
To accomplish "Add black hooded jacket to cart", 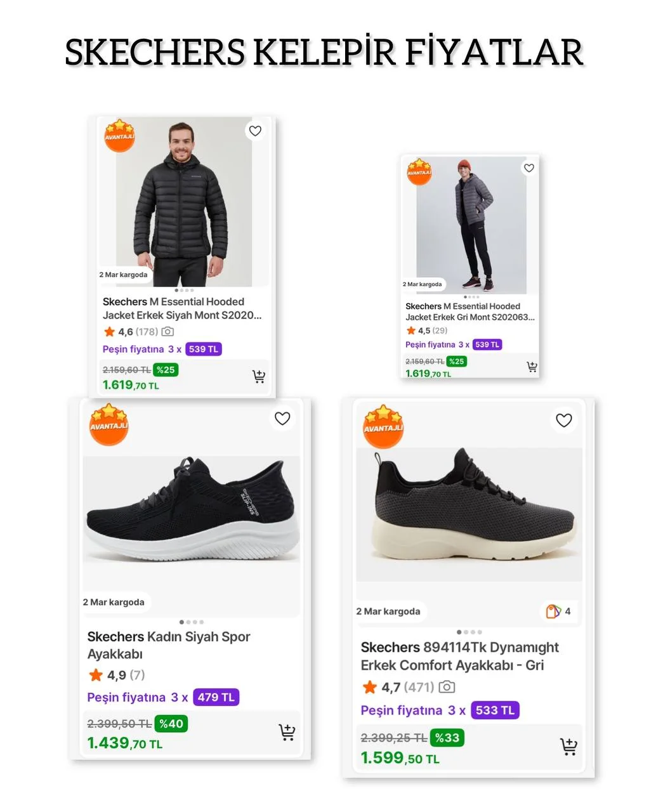I will click(x=259, y=376).
